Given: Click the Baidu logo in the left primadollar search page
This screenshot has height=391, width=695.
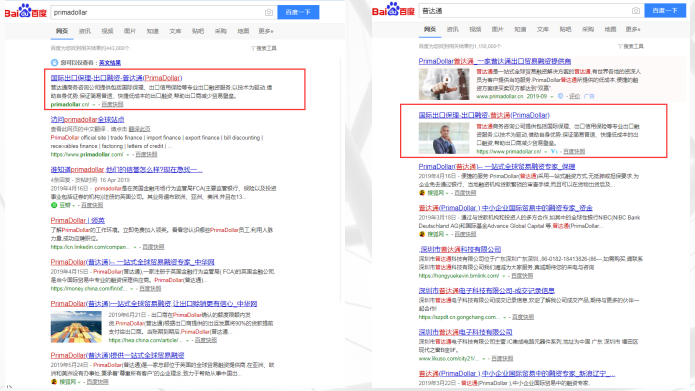Looking at the screenshot, I should [x=25, y=12].
